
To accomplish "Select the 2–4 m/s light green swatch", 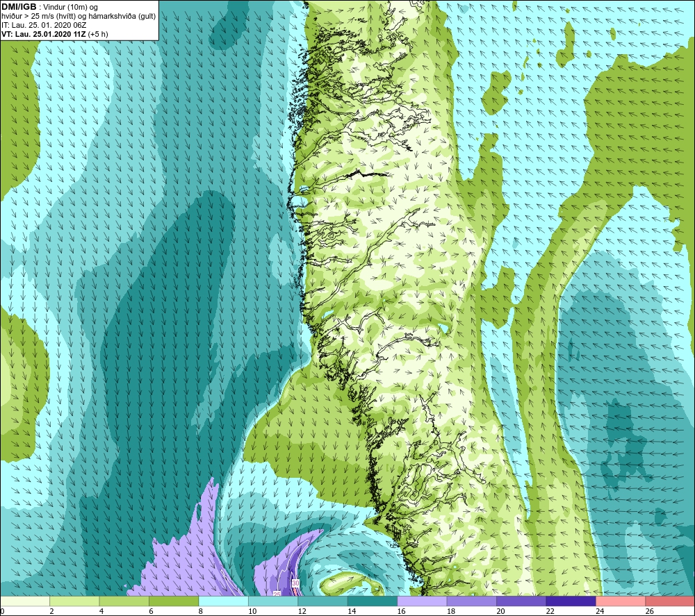I will [x=74, y=601].
